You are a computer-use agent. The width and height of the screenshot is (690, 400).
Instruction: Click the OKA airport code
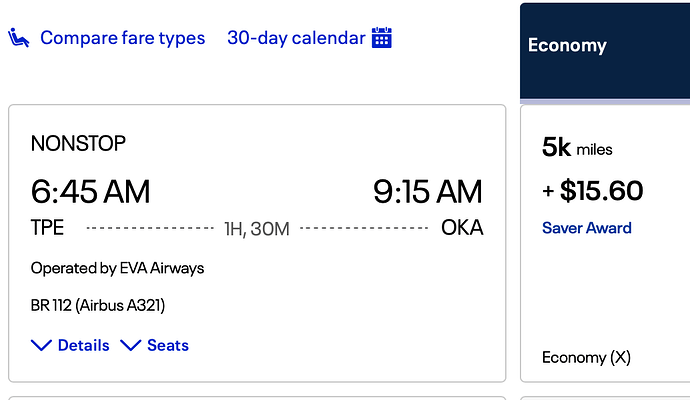click(x=462, y=228)
